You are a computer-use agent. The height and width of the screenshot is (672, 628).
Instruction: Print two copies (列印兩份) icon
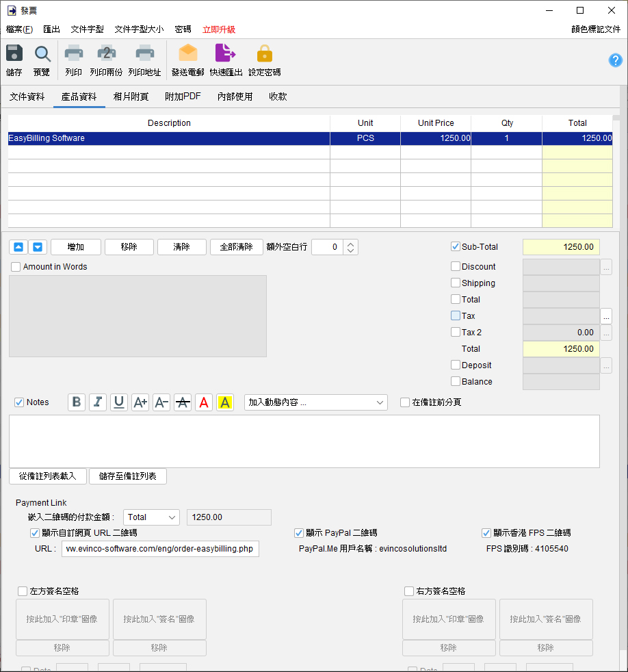pyautogui.click(x=106, y=53)
